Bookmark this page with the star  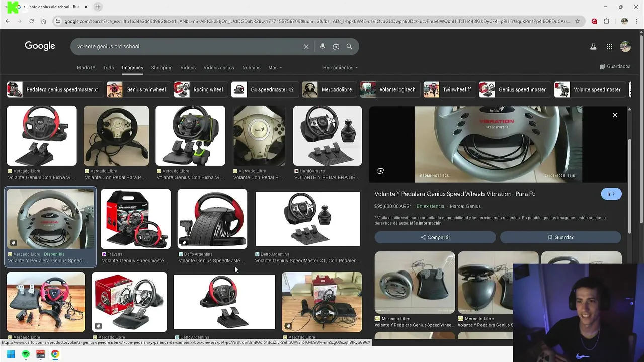click(578, 21)
